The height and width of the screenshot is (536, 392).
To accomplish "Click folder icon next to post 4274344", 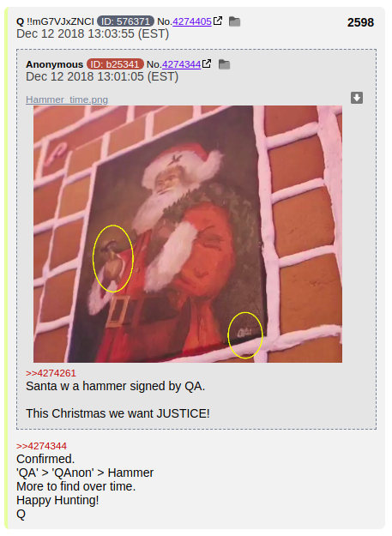I will (224, 64).
